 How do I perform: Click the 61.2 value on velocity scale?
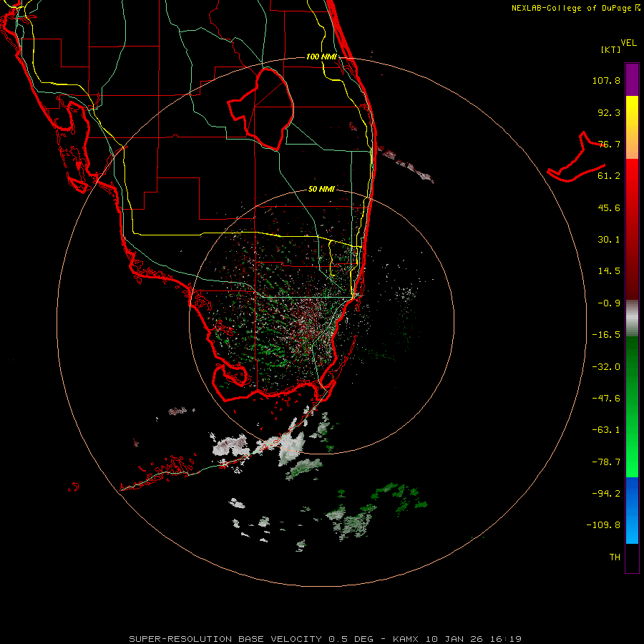click(609, 176)
